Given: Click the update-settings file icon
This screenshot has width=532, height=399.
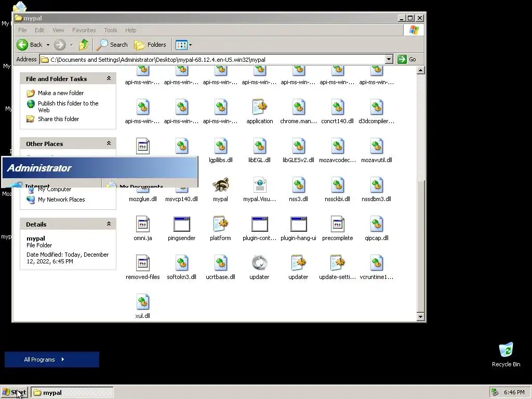Looking at the screenshot, I should [338, 263].
